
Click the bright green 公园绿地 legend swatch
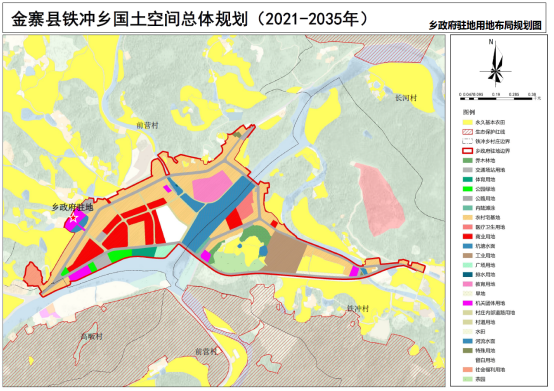pyautogui.click(x=467, y=189)
